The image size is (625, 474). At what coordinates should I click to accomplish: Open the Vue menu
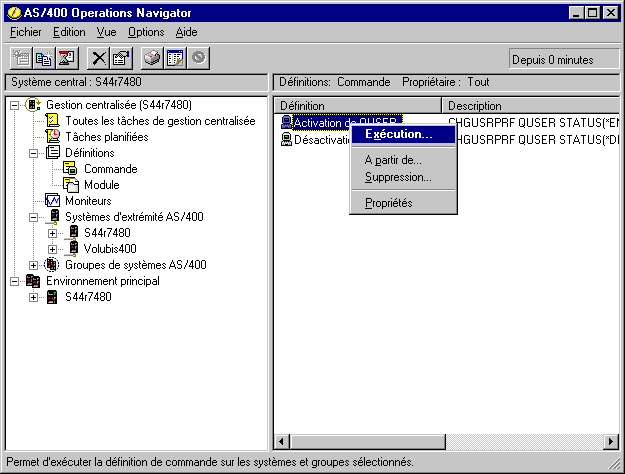pos(106,32)
